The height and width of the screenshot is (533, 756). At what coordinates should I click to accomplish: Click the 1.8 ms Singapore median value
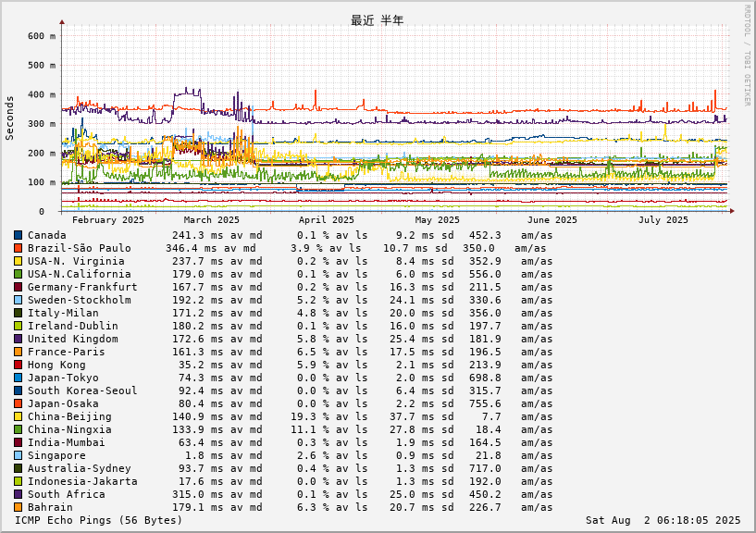tap(204, 456)
